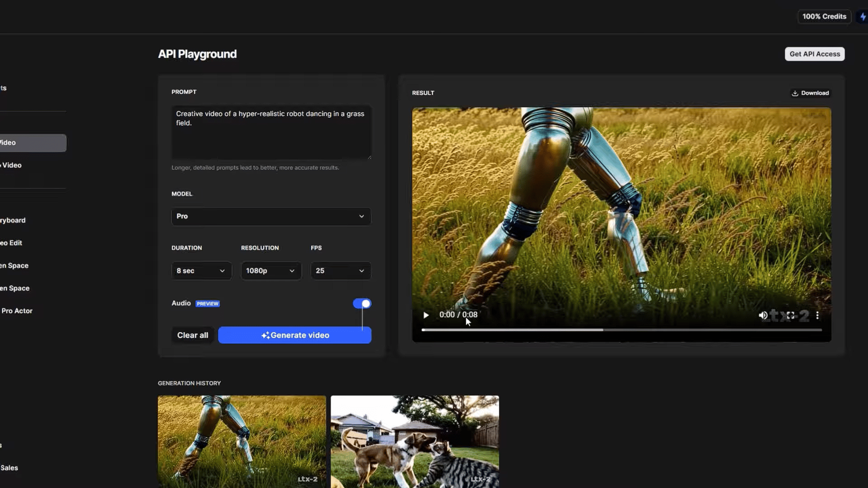The image size is (868, 488).
Task: Open video player more options menu
Action: coord(817,315)
